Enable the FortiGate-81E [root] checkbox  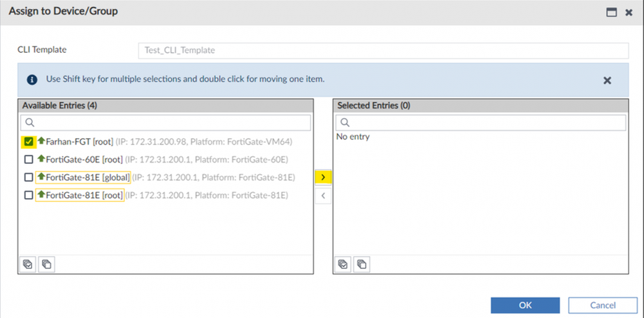(x=28, y=195)
